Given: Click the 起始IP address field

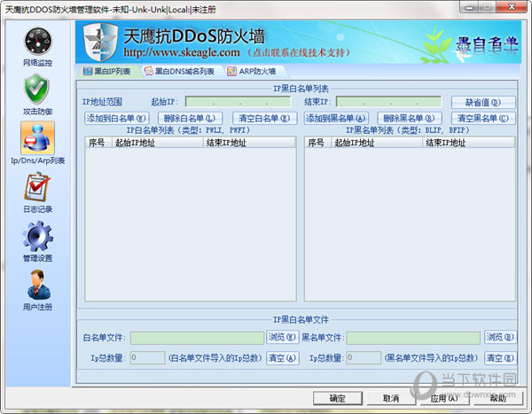Looking at the screenshot, I should coord(239,101).
